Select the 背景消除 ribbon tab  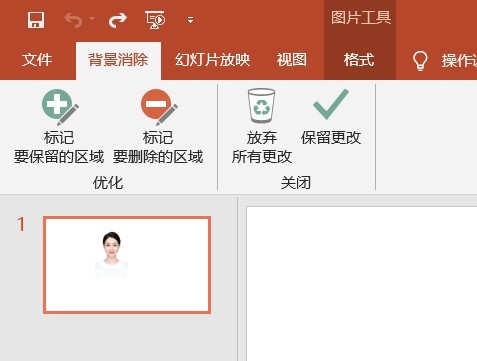[x=118, y=61]
